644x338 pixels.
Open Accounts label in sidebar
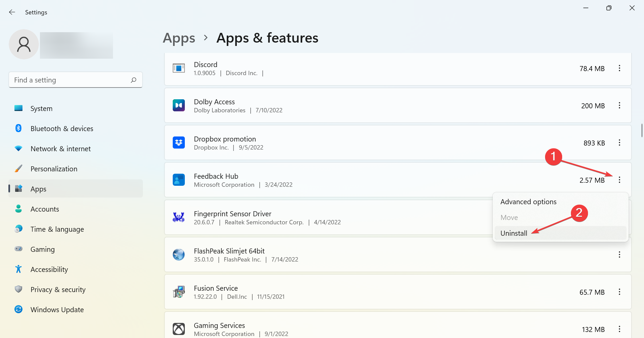(x=45, y=209)
